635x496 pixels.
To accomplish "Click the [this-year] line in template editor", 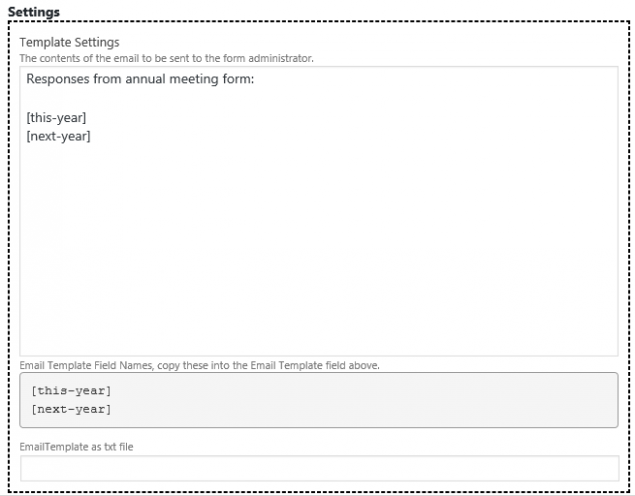I will coord(56,118).
